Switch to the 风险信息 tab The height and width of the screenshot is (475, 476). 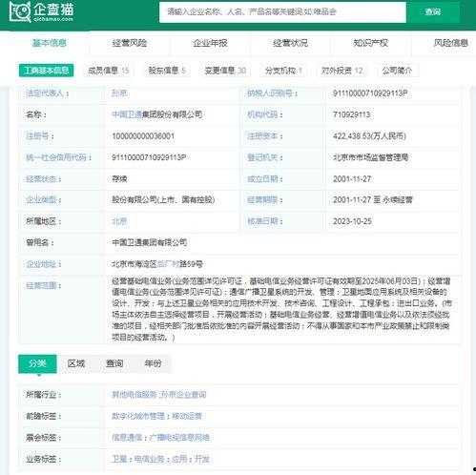coord(451,43)
